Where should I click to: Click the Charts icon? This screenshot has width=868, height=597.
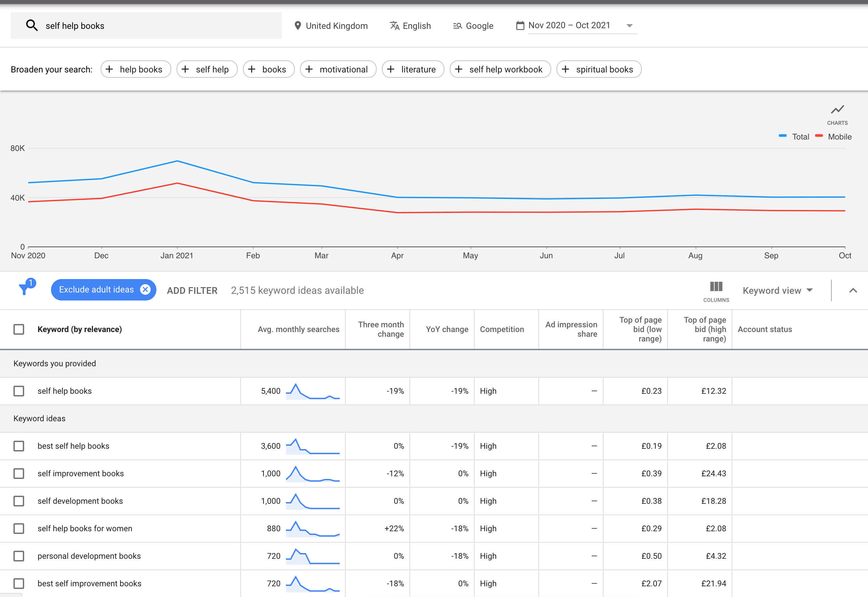coord(837,110)
